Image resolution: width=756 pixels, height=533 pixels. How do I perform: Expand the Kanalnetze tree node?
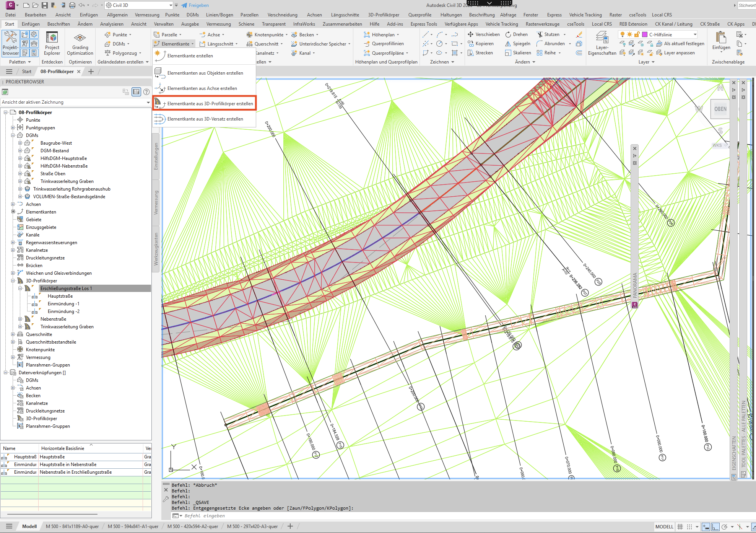point(13,250)
